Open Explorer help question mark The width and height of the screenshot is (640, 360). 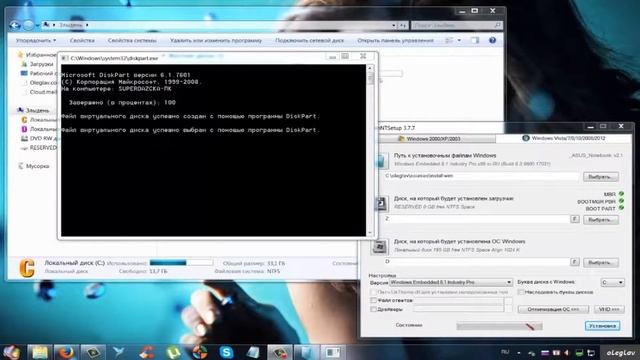point(492,40)
